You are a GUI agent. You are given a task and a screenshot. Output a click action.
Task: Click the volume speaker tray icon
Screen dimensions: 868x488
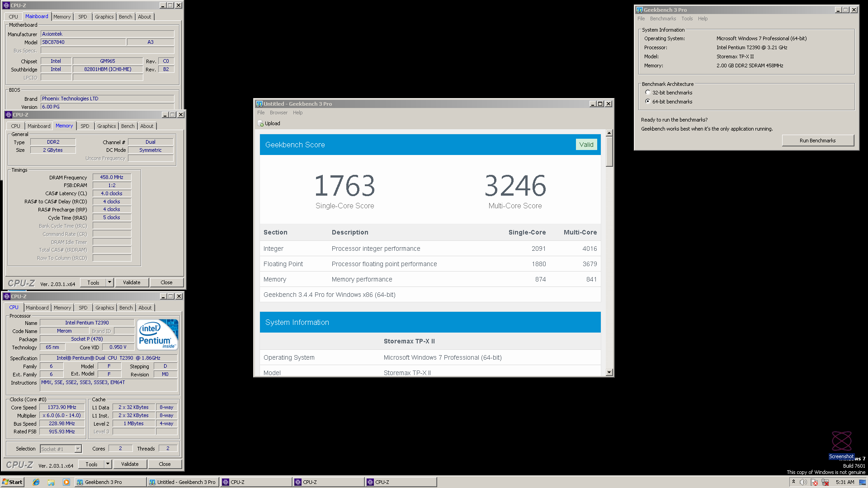tap(803, 482)
